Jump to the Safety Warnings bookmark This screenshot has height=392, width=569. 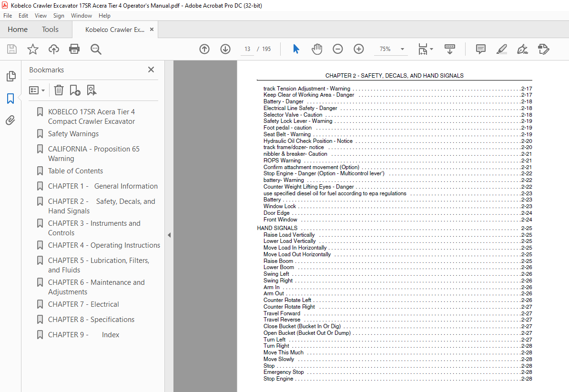pyautogui.click(x=73, y=134)
